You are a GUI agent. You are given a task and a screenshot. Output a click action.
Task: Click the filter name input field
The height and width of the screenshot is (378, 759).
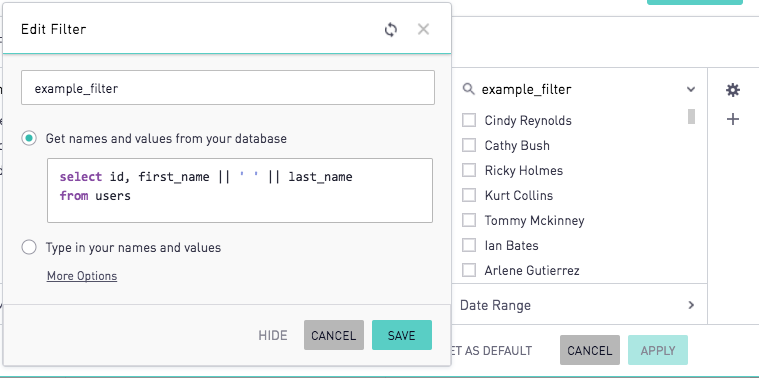click(228, 88)
